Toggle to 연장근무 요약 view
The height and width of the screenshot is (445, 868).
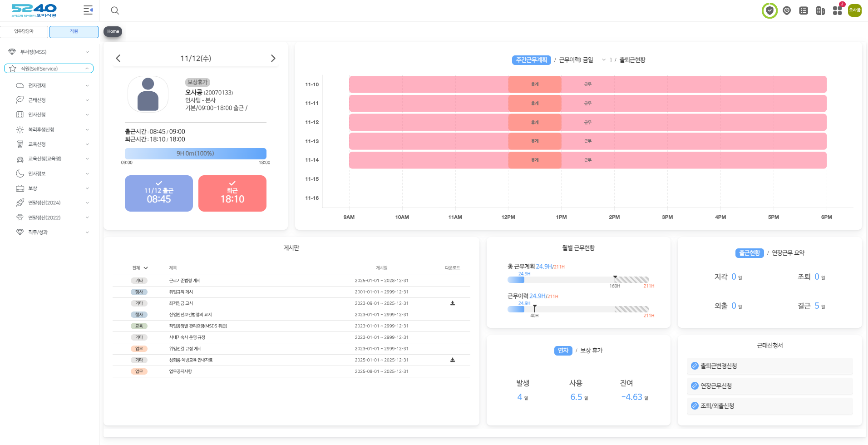pyautogui.click(x=788, y=253)
